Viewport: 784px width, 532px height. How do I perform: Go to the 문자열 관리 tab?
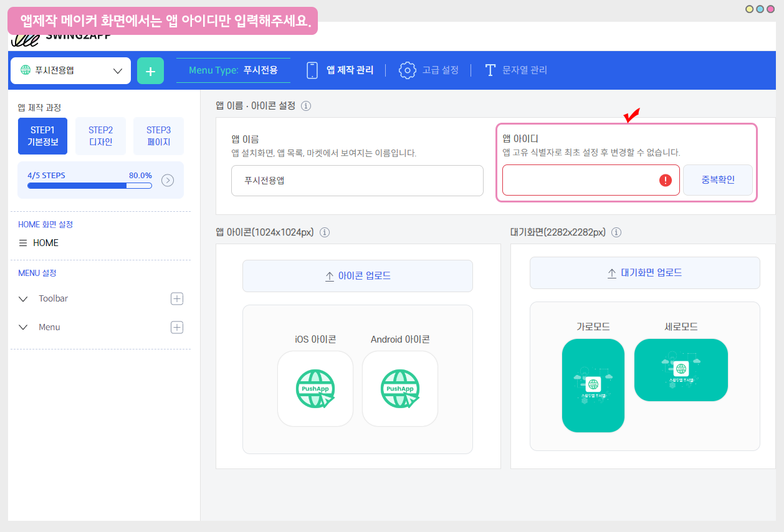(516, 70)
